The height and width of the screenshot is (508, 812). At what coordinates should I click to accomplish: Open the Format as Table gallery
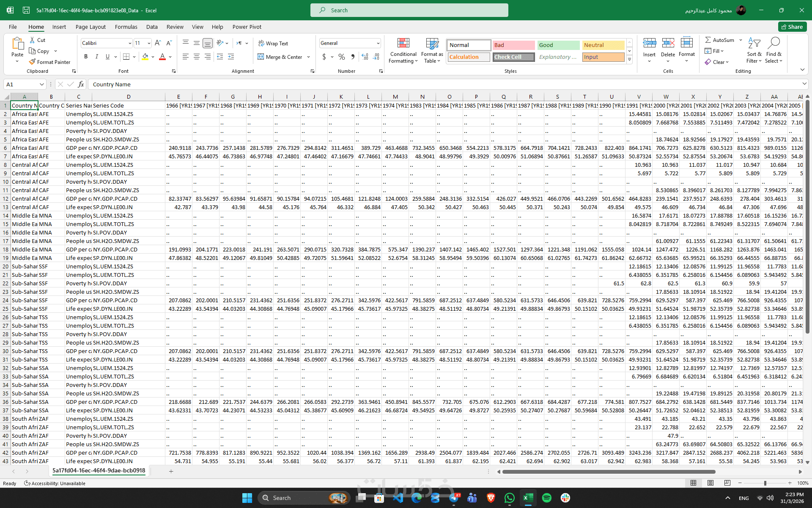pyautogui.click(x=432, y=43)
